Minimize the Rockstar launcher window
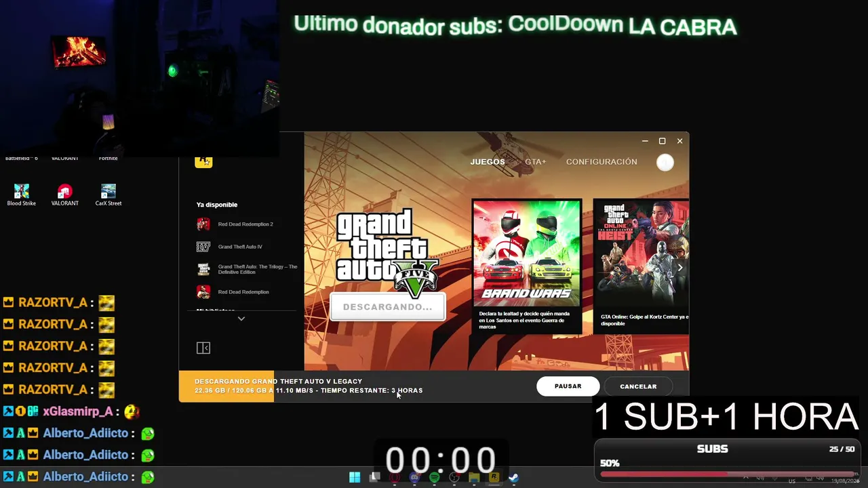868x488 pixels. point(645,141)
